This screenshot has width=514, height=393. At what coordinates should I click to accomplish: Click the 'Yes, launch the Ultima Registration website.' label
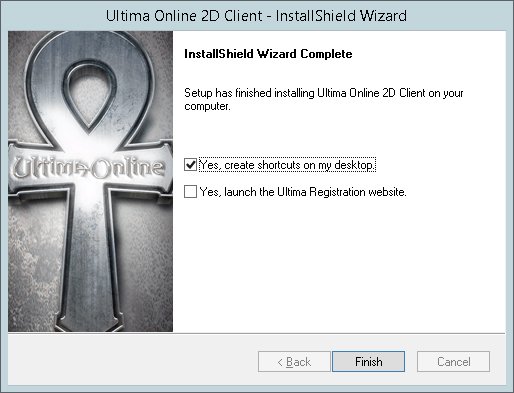(x=303, y=192)
